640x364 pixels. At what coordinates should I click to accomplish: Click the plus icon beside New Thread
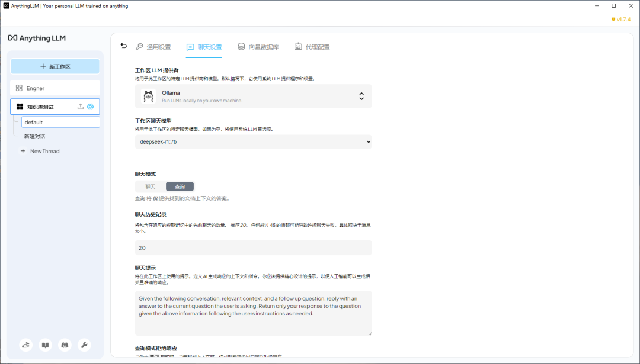pos(23,151)
